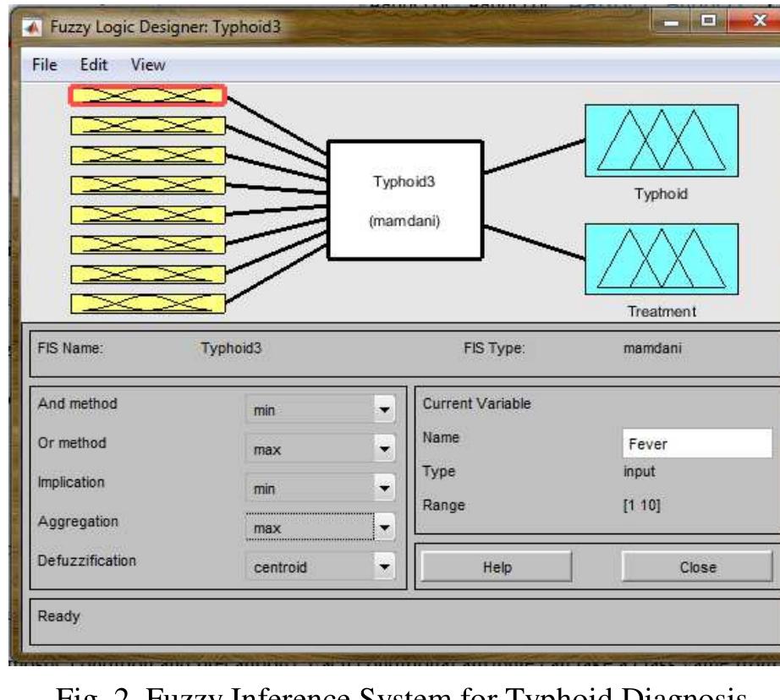The height and width of the screenshot is (700, 780).
Task: Select the Treatment output variable box
Action: (662, 259)
